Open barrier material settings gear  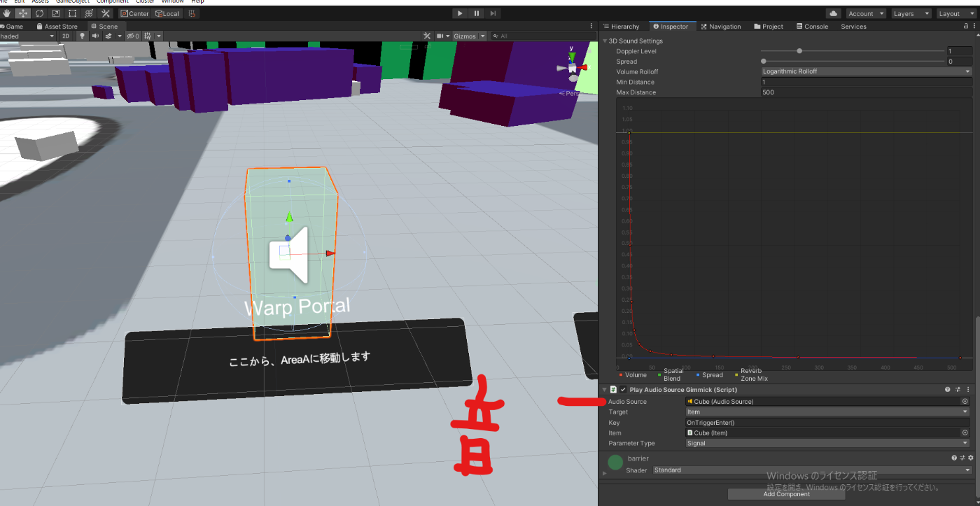point(970,458)
